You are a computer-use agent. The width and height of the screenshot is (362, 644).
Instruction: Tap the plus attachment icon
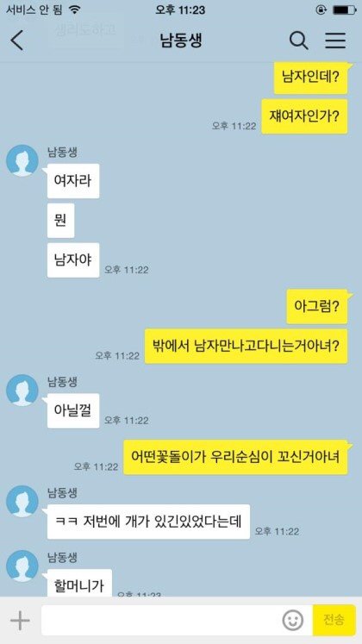(x=20, y=620)
